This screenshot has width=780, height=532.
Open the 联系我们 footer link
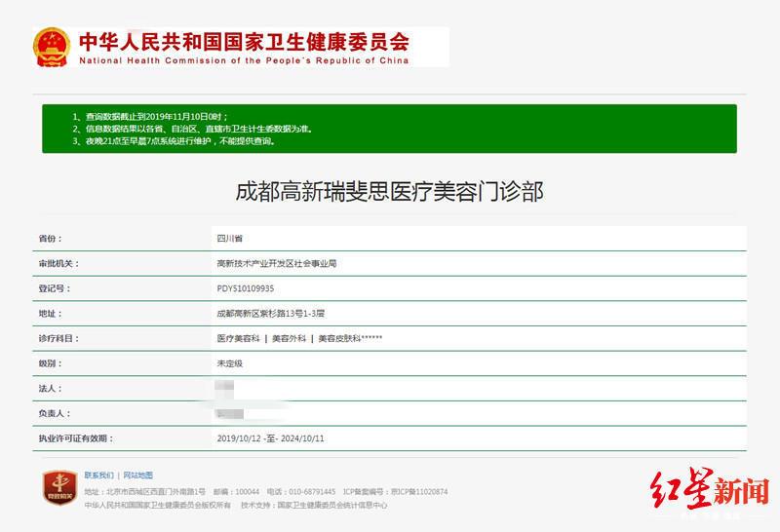pyautogui.click(x=98, y=475)
